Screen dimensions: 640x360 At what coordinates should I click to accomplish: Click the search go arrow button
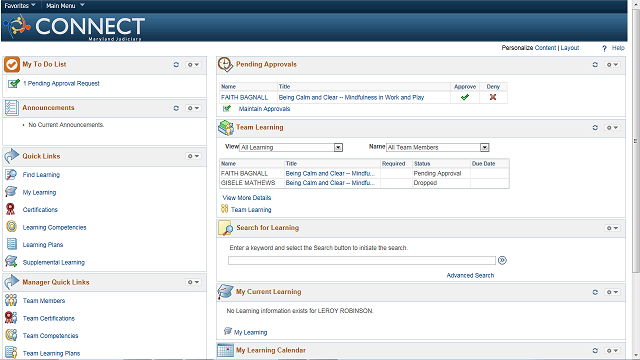tap(502, 260)
